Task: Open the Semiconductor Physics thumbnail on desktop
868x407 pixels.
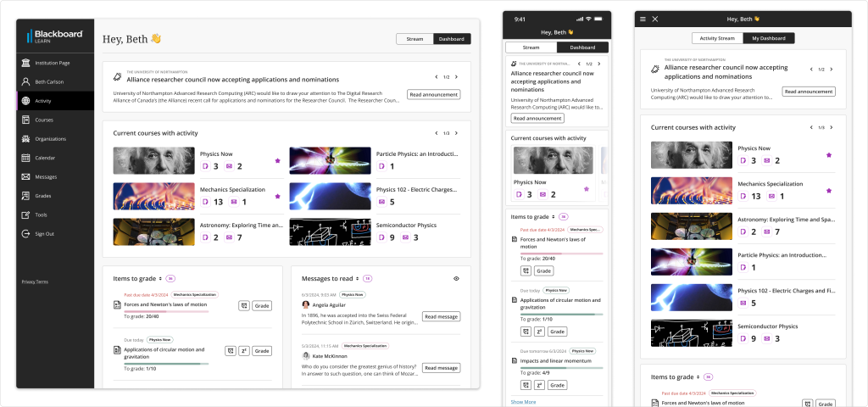Action: click(x=330, y=231)
